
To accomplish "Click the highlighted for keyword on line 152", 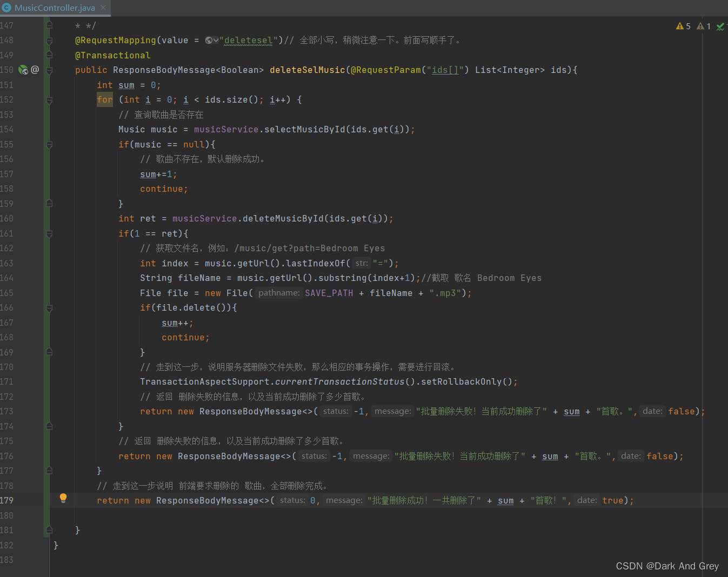I will click(105, 99).
